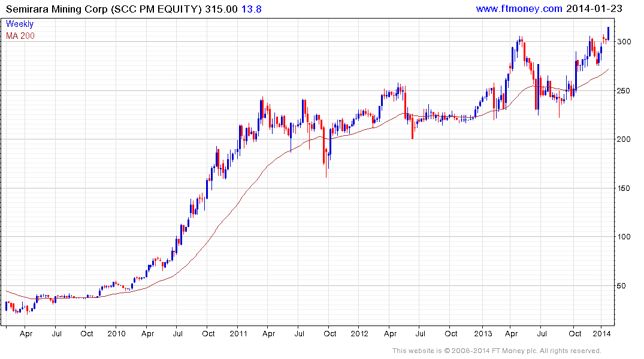Click the 100 price axis label
Screen dimensions: 644x359
tap(624, 237)
